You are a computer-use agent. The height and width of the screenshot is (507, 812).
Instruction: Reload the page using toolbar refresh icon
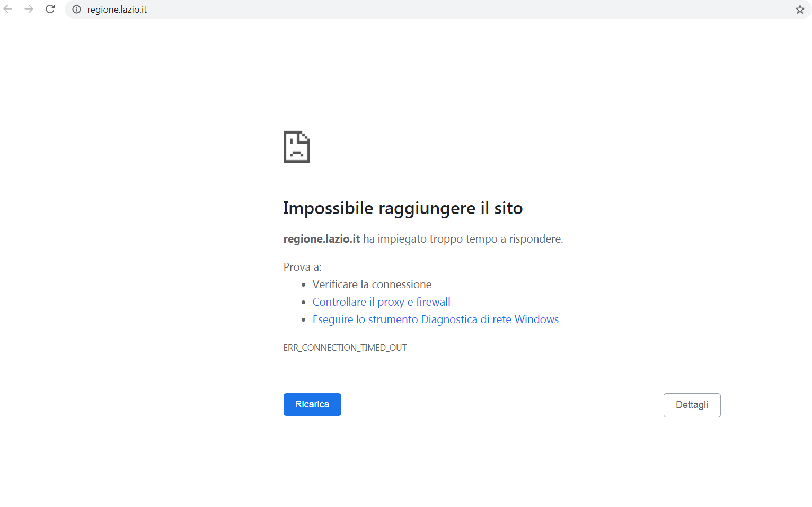click(x=50, y=9)
